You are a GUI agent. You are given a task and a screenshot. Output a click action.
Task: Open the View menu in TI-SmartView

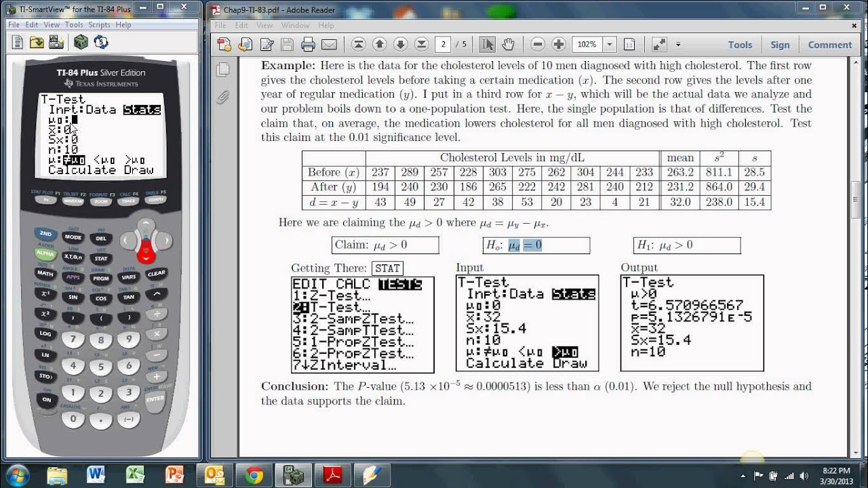[52, 24]
